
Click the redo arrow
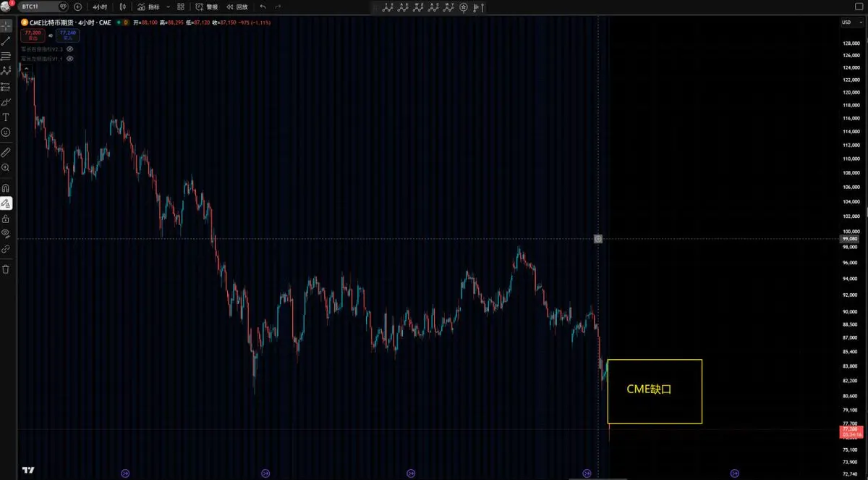(278, 7)
